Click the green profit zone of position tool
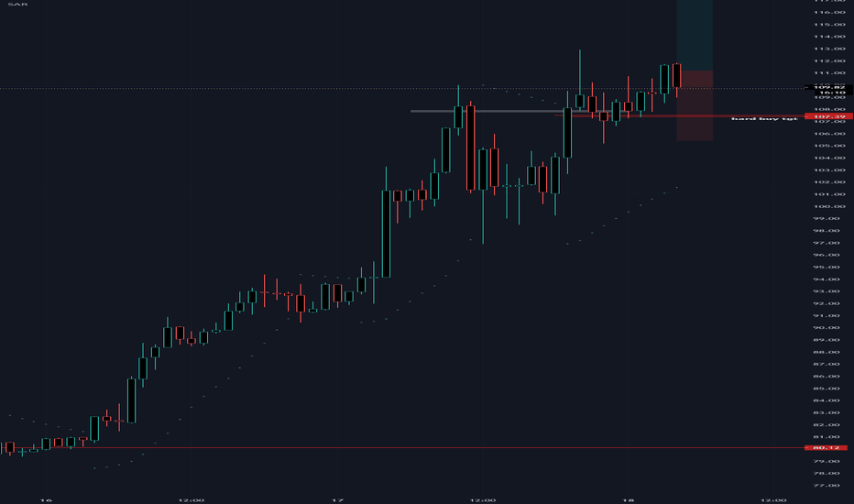 coord(695,36)
